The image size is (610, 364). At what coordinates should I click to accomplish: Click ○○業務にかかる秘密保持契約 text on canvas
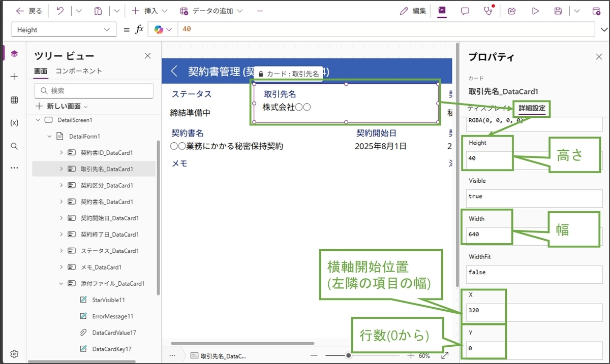click(227, 146)
